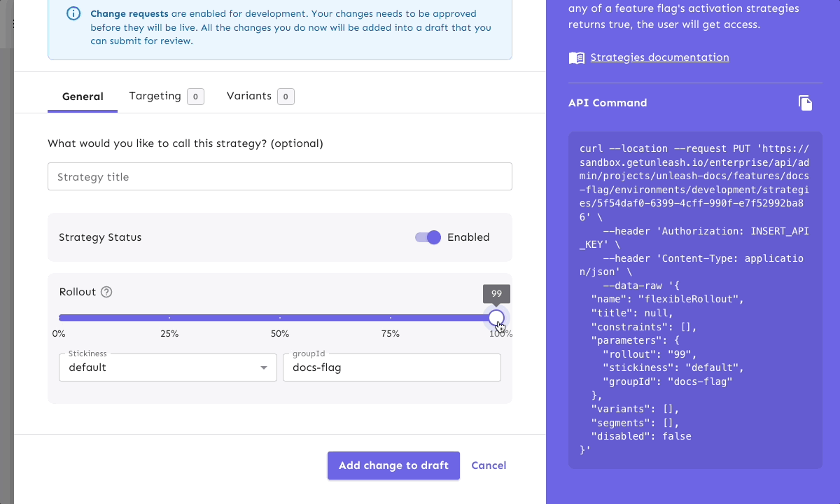Copy the API Command using the copy icon
840x504 pixels.
[805, 102]
